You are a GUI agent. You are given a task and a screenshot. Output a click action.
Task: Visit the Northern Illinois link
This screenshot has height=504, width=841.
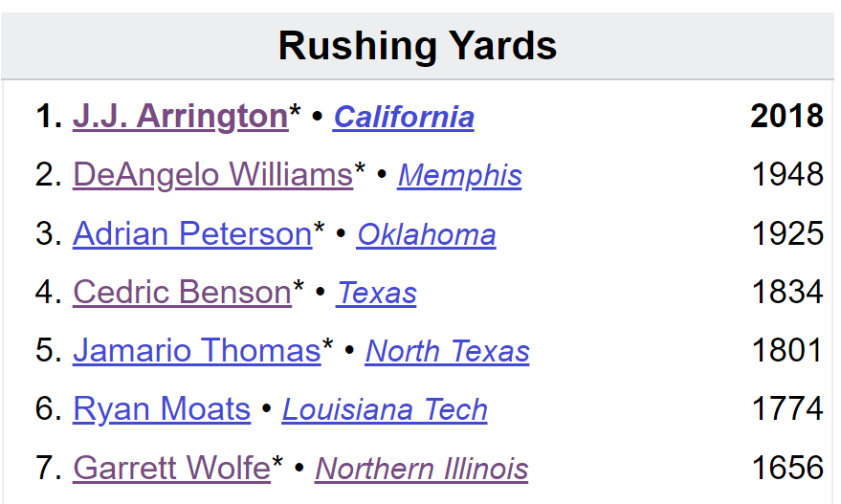(422, 468)
